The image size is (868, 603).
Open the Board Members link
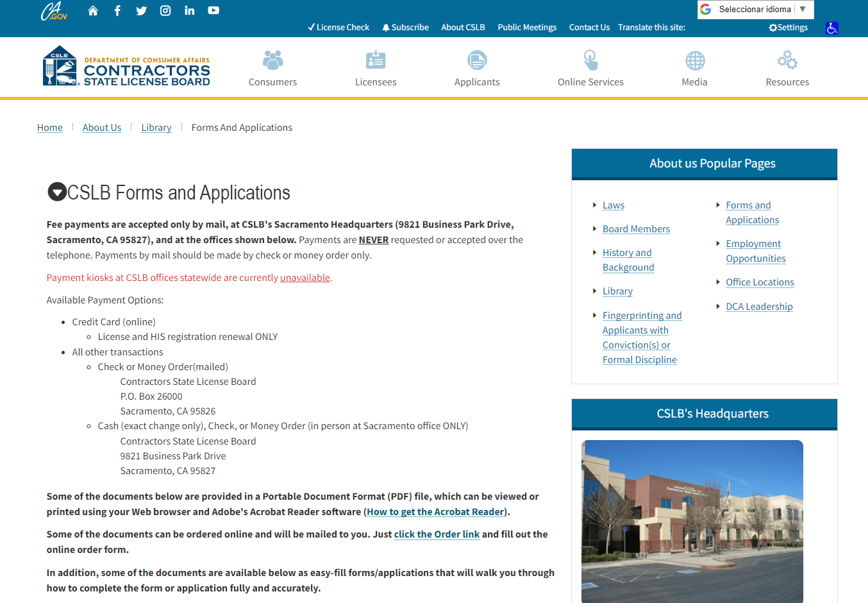(636, 229)
